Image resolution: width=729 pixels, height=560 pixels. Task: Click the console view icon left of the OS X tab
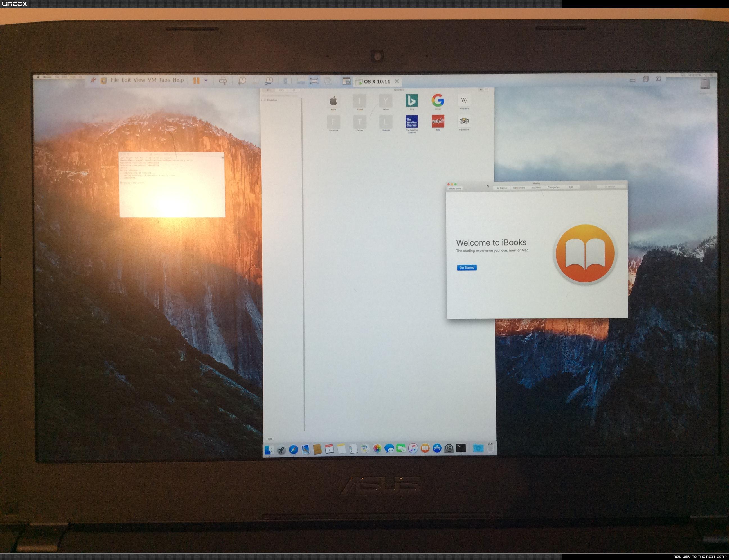pos(346,81)
